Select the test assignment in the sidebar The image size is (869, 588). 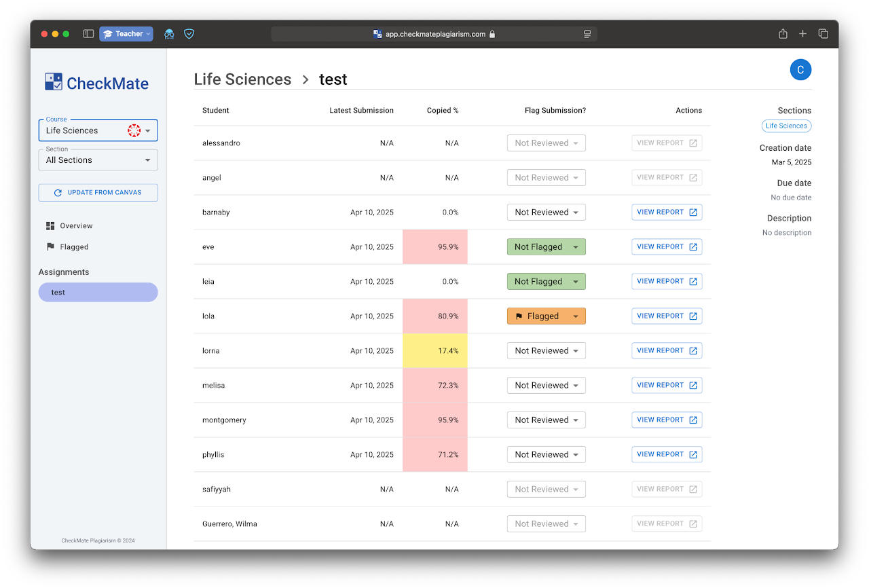coord(98,292)
